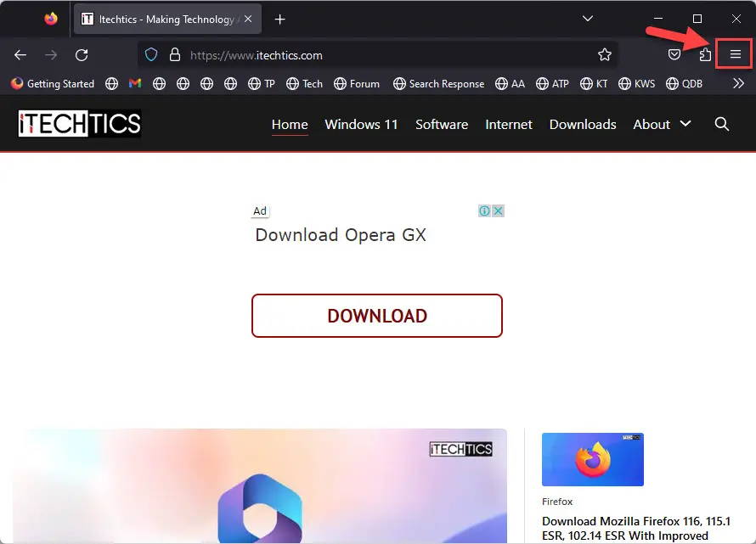This screenshot has width=756, height=544.
Task: Minimize the Firefox window
Action: [658, 19]
